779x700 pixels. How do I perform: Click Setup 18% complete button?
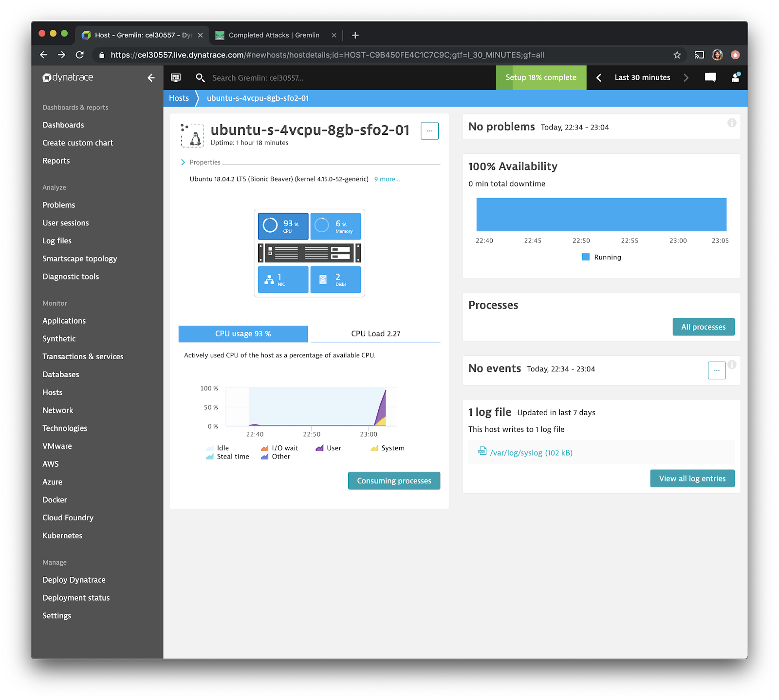coord(541,77)
